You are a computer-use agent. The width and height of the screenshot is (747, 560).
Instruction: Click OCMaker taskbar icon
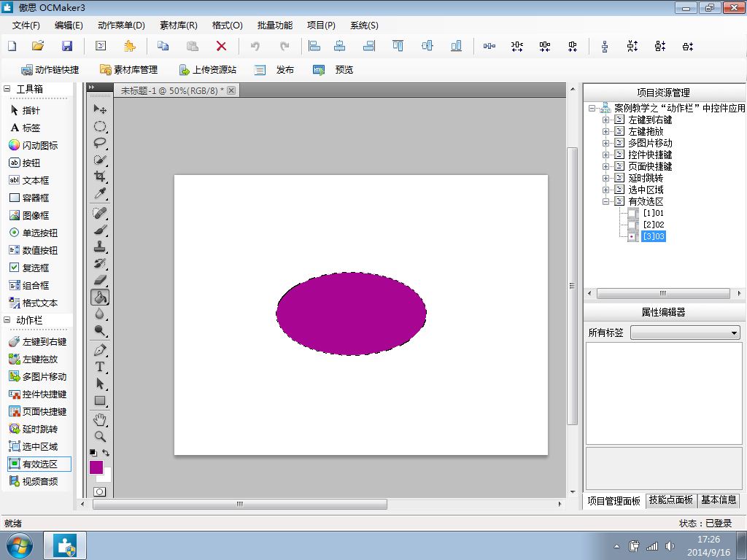coord(65,545)
